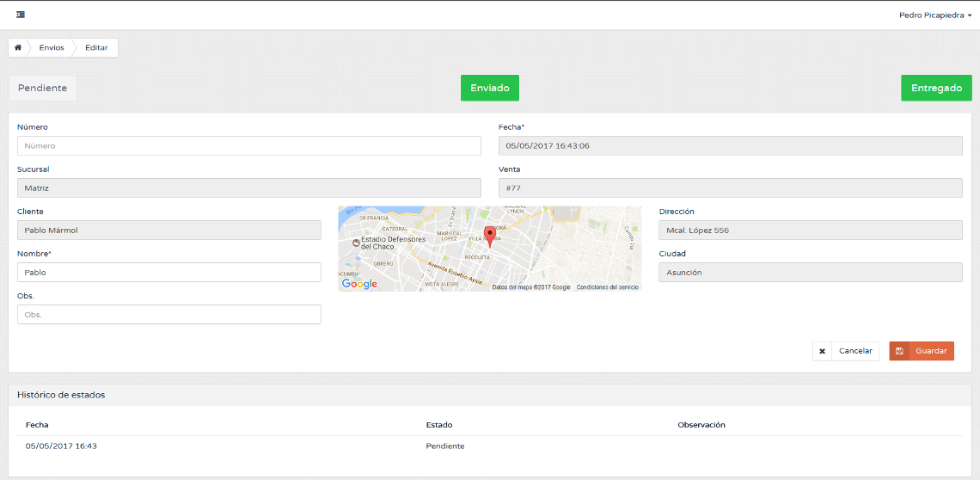
Task: Click the home breadcrumb icon
Action: [18, 47]
